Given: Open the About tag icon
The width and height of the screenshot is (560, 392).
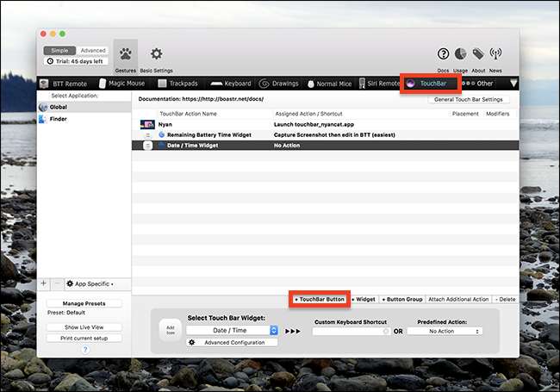Looking at the screenshot, I should (478, 54).
